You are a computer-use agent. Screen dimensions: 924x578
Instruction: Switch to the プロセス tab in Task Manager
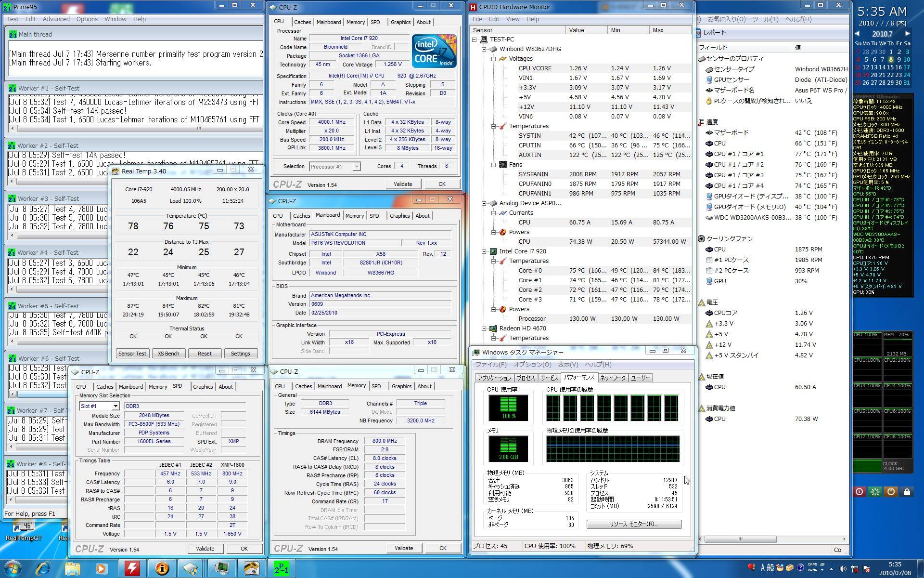526,378
